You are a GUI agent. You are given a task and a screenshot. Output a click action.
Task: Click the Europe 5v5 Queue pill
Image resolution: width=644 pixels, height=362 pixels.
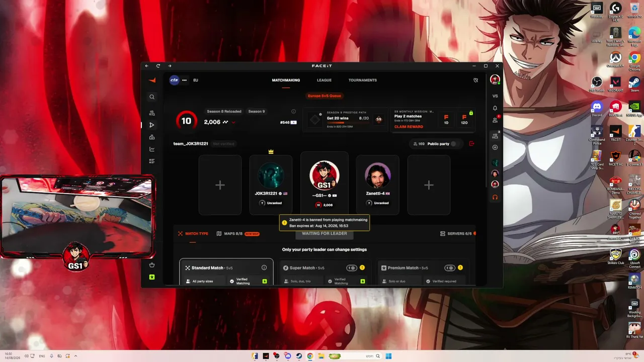coord(325,96)
